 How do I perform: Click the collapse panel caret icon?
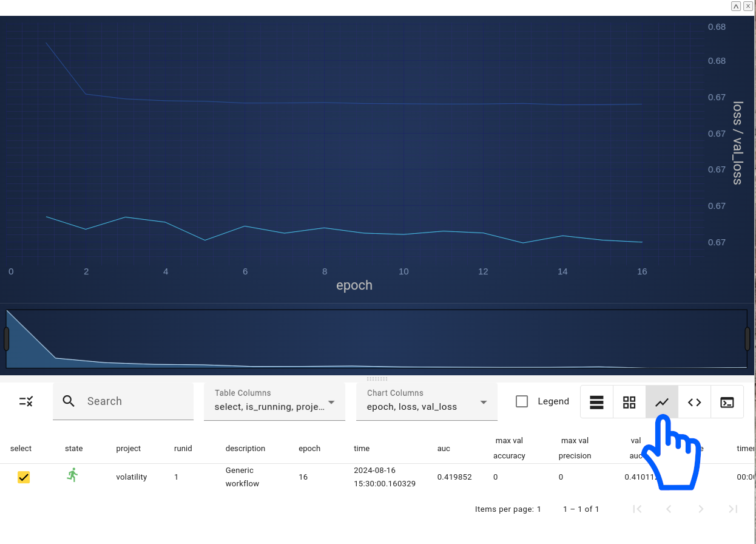tap(735, 6)
